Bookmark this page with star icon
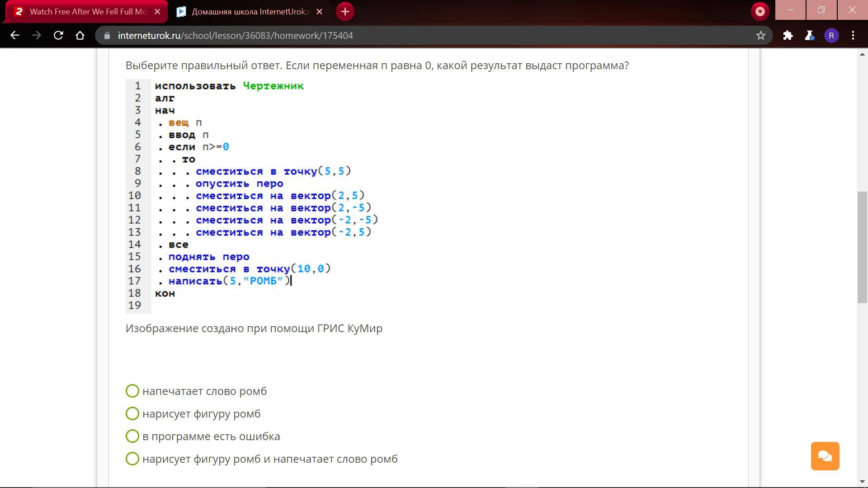This screenshot has width=868, height=488. coord(761,35)
